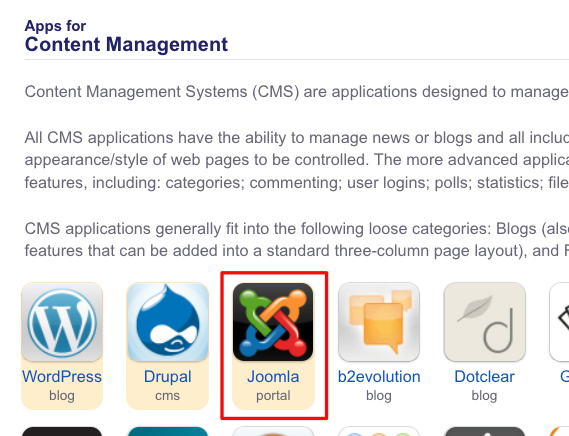Click the Joomla text link
Image resolution: width=569 pixels, height=436 pixels.
point(273,376)
